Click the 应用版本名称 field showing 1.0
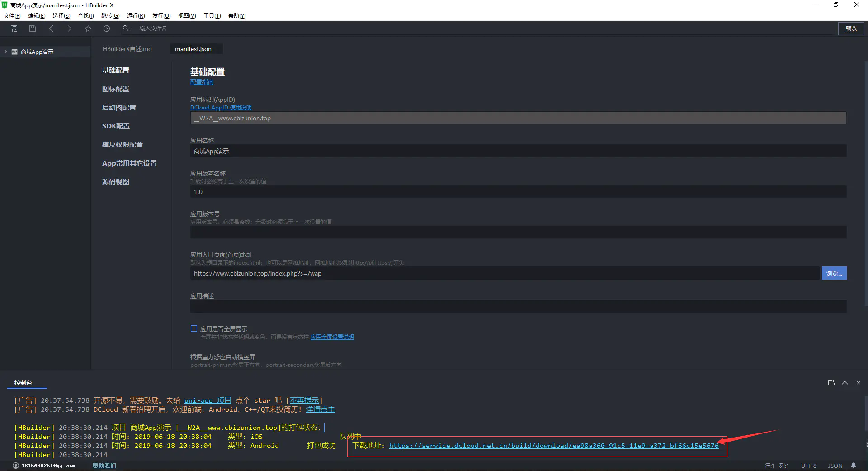This screenshot has width=868, height=471. (518, 192)
